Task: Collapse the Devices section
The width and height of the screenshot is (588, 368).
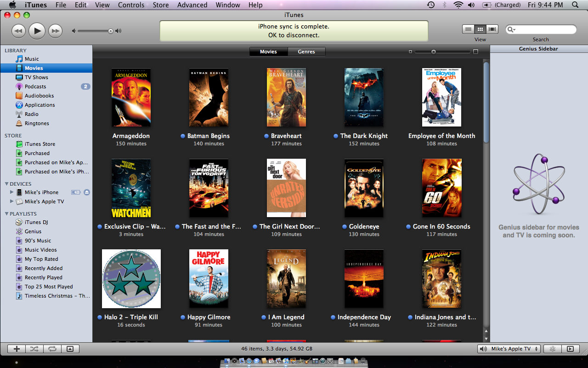Action: click(6, 184)
